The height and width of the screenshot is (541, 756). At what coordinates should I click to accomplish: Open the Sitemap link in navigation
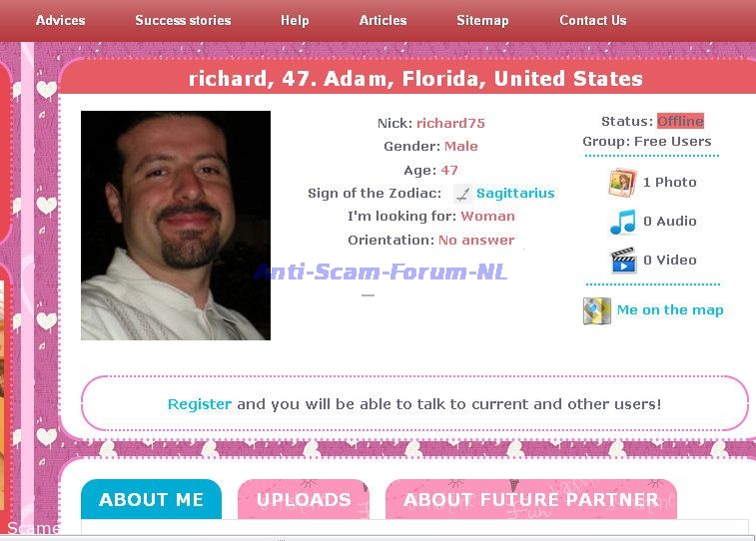pyautogui.click(x=482, y=20)
